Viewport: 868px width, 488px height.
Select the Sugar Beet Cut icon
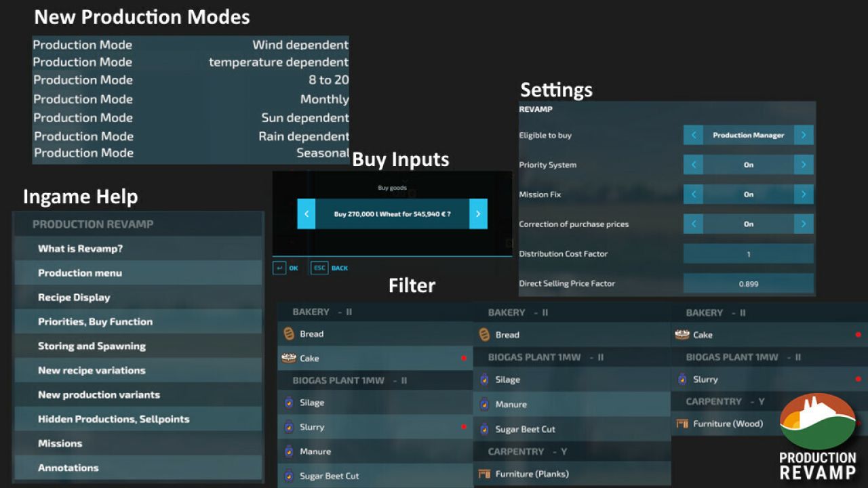tap(288, 476)
